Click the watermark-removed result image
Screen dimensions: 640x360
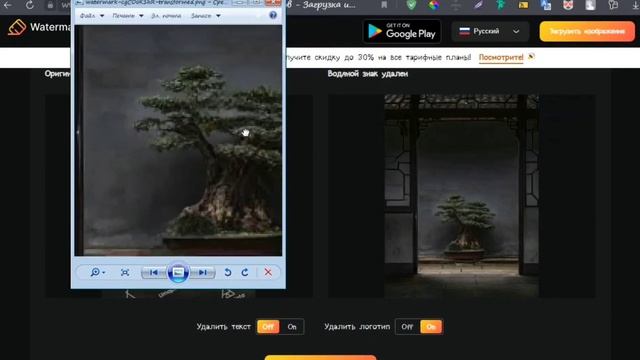click(x=461, y=196)
